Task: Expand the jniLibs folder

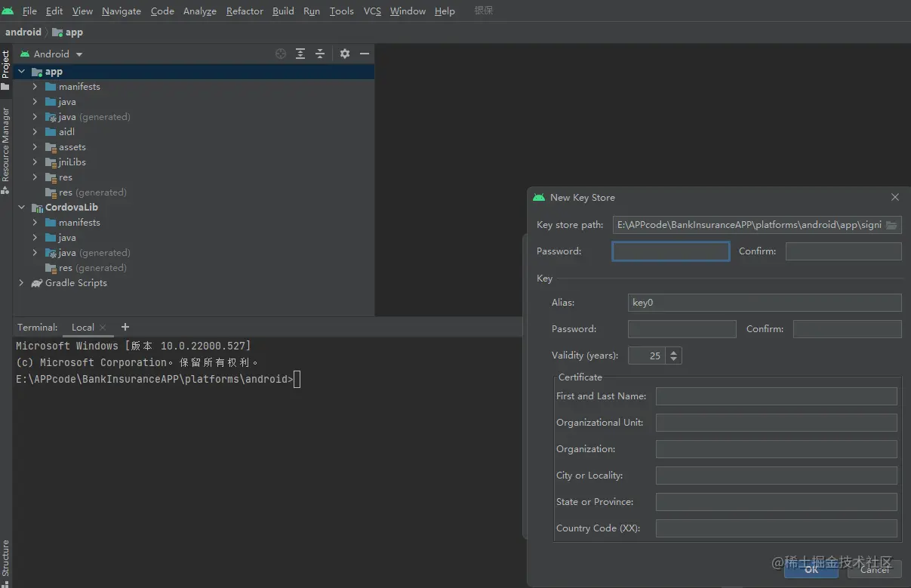Action: pyautogui.click(x=35, y=162)
